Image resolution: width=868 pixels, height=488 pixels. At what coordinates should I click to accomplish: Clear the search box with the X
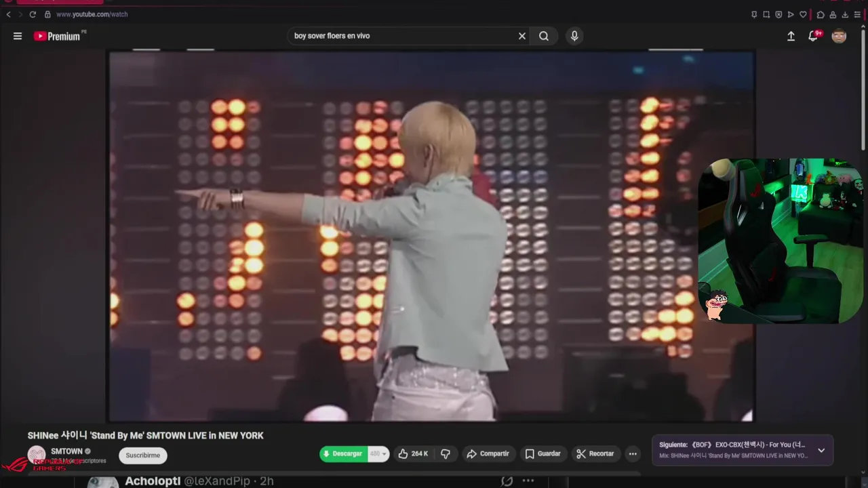tap(522, 36)
